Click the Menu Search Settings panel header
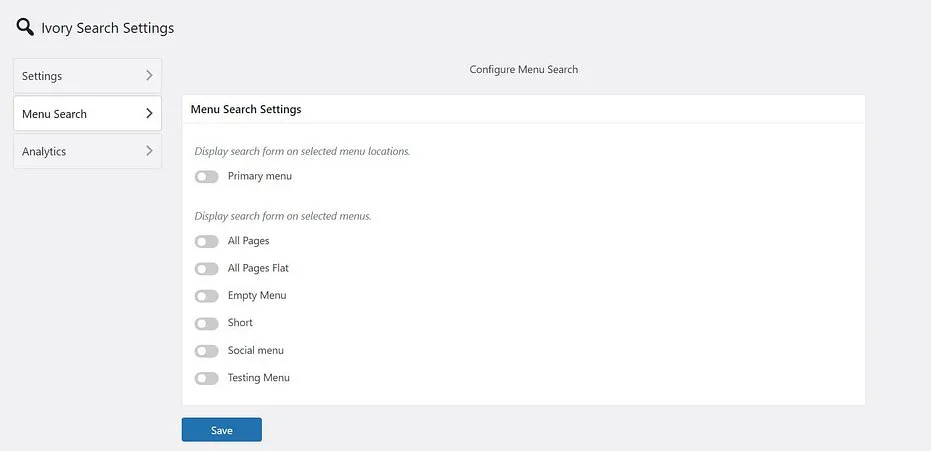This screenshot has height=451, width=931. [246, 109]
